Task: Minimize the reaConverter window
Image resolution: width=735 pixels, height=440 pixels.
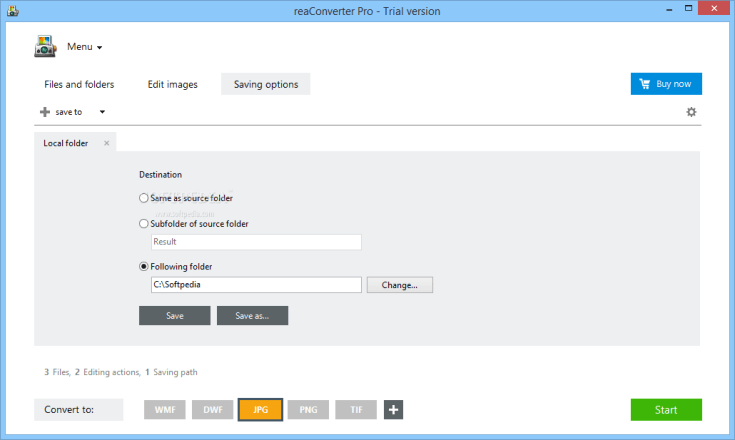Action: click(x=669, y=9)
